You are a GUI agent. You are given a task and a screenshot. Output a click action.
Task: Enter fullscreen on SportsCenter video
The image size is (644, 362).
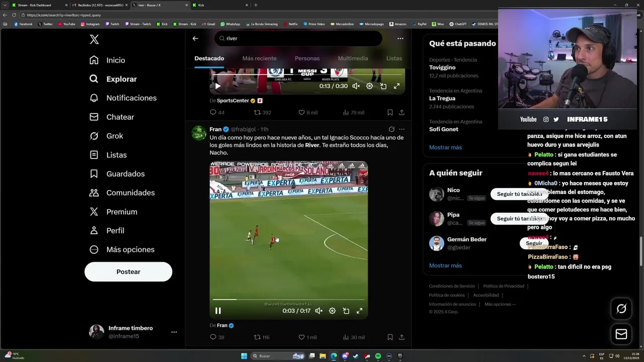point(396,86)
